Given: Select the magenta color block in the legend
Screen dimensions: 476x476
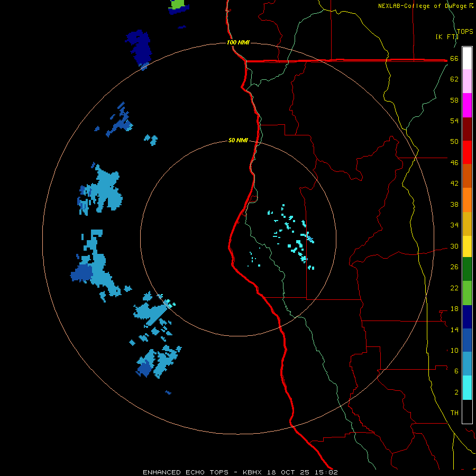Looking at the screenshot, I should (x=467, y=105).
